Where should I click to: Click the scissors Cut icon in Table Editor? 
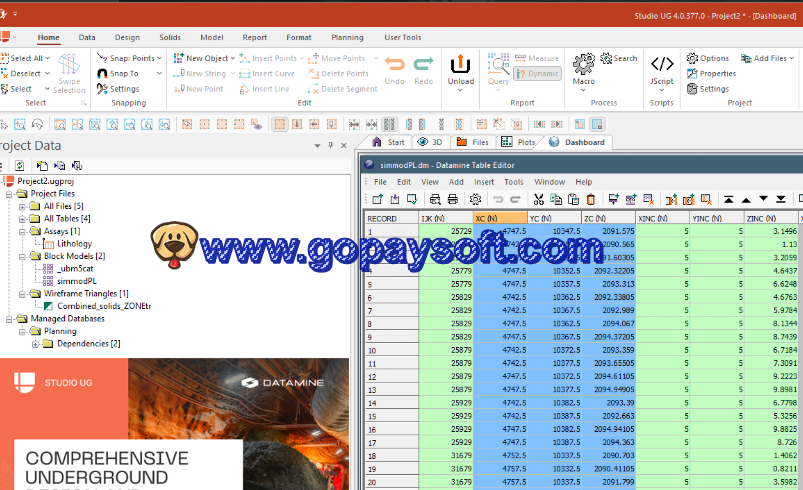tap(538, 199)
